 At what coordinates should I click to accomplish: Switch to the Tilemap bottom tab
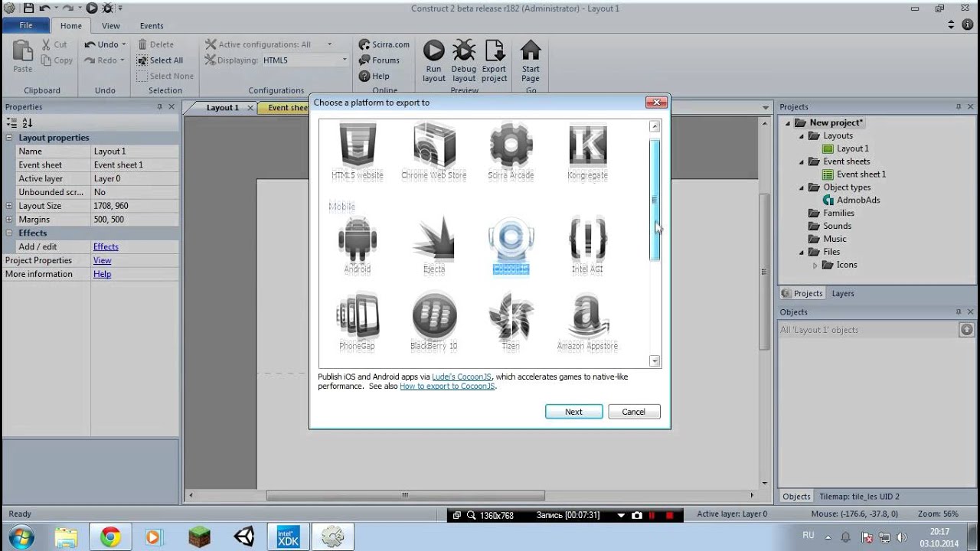[859, 497]
